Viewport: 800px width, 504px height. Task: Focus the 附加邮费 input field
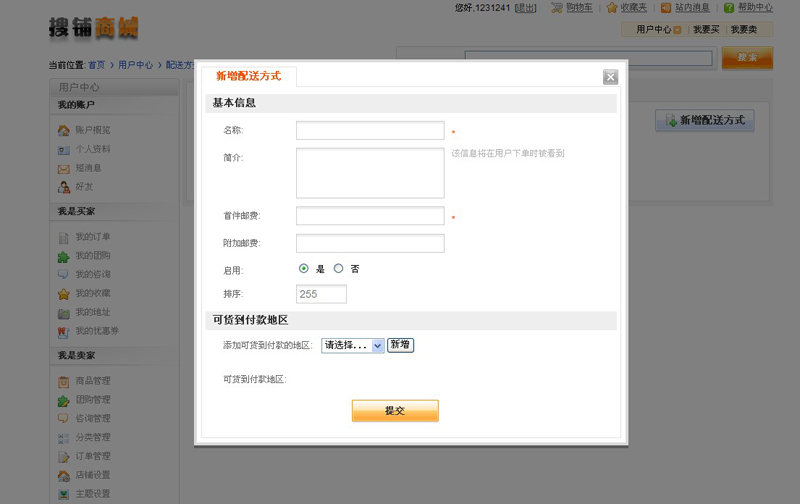click(370, 243)
